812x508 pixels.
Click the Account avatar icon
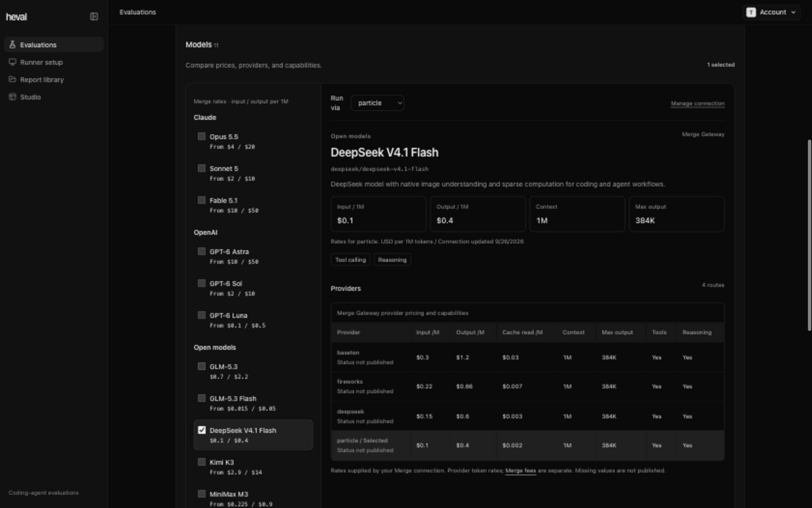(x=751, y=12)
